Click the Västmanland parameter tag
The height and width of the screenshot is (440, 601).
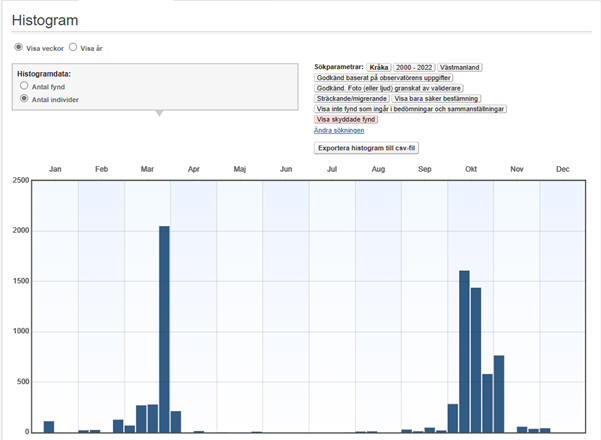460,67
